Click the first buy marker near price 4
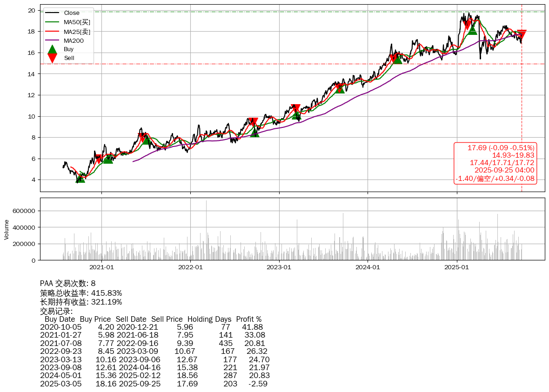The width and height of the screenshot is (549, 392). click(80, 178)
